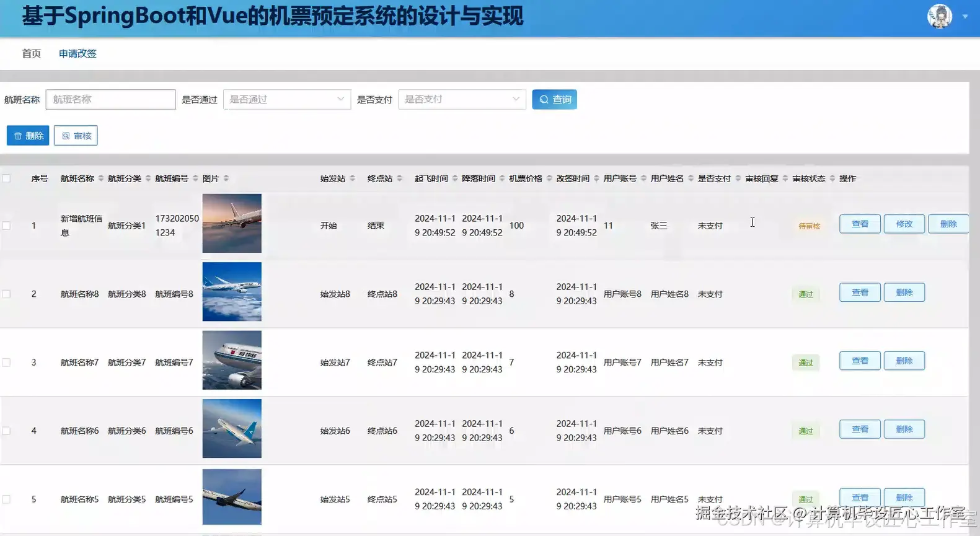The width and height of the screenshot is (980, 536).
Task: Focus the 航班名称 search input
Action: (x=110, y=99)
